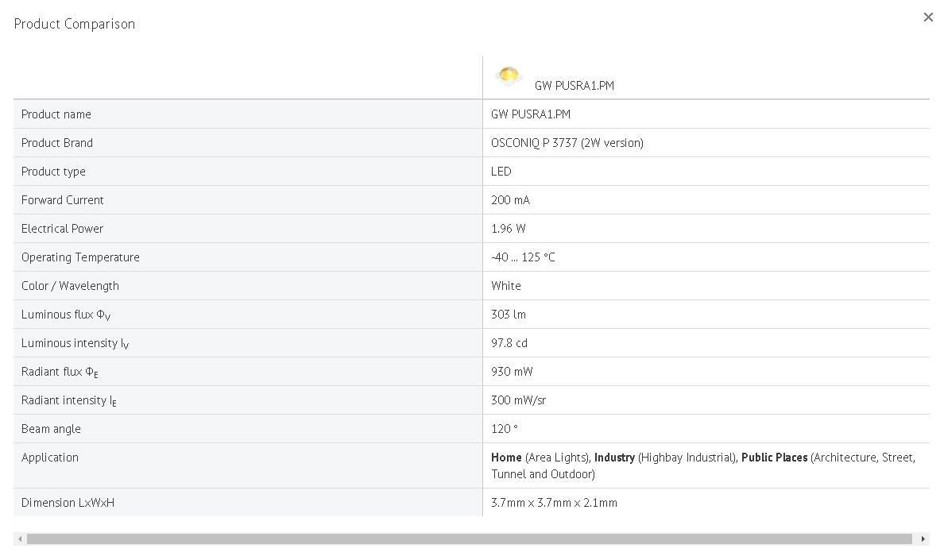Select the 'OSCONIQ P 3737 (2W version)' value
Image resolution: width=944 pixels, height=560 pixels.
[567, 143]
